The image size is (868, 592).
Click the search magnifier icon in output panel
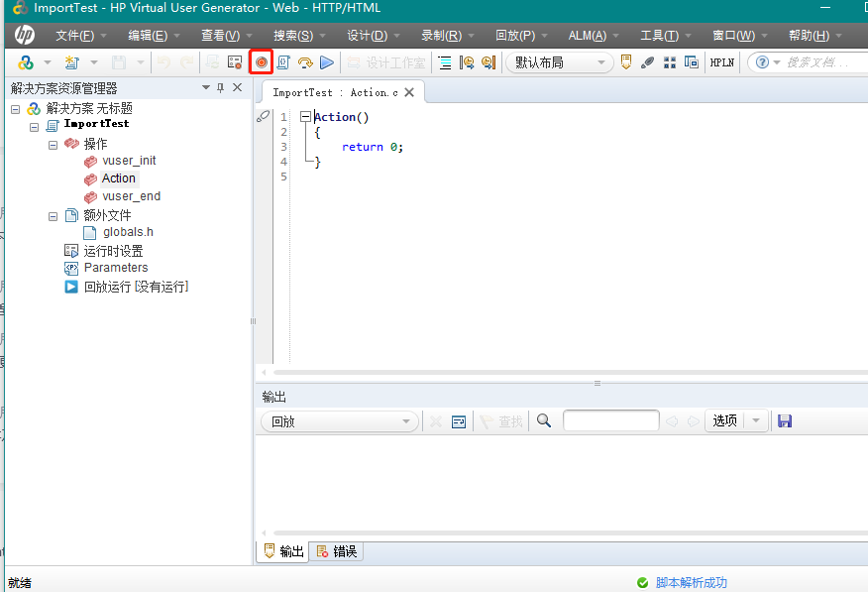pyautogui.click(x=543, y=420)
